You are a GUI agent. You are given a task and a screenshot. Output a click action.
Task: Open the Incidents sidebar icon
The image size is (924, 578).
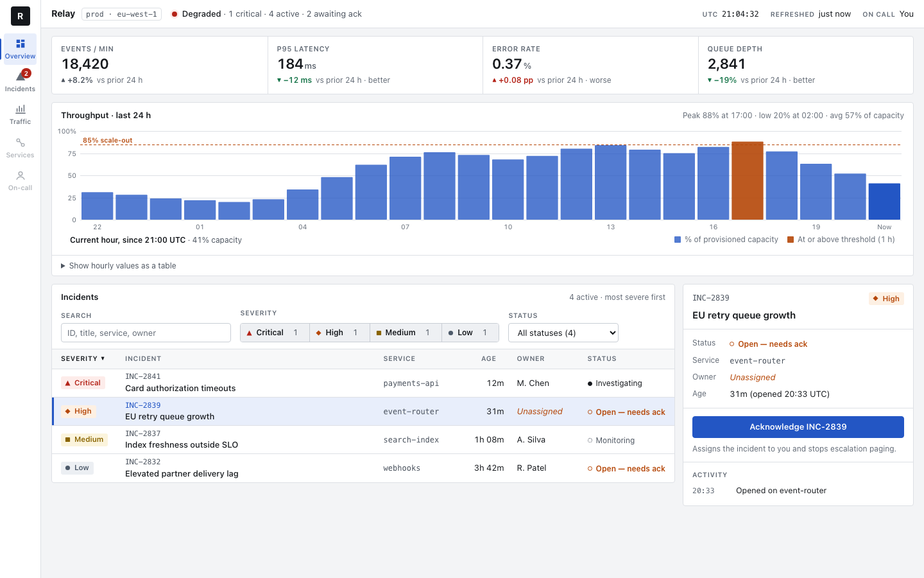coord(21,76)
